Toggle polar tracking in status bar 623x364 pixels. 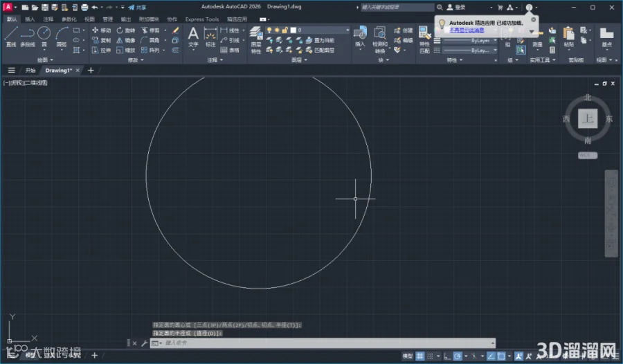pyautogui.click(x=458, y=356)
